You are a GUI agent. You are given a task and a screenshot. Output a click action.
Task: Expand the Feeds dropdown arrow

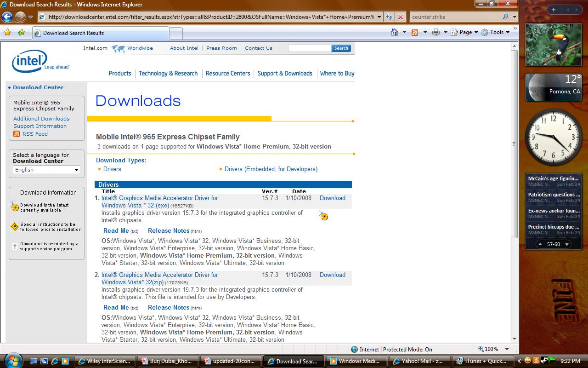click(x=425, y=32)
